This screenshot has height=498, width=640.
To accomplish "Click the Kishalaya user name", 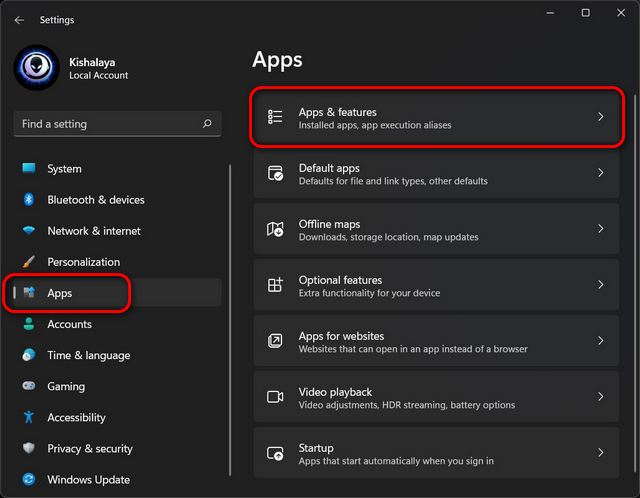I will click(92, 62).
